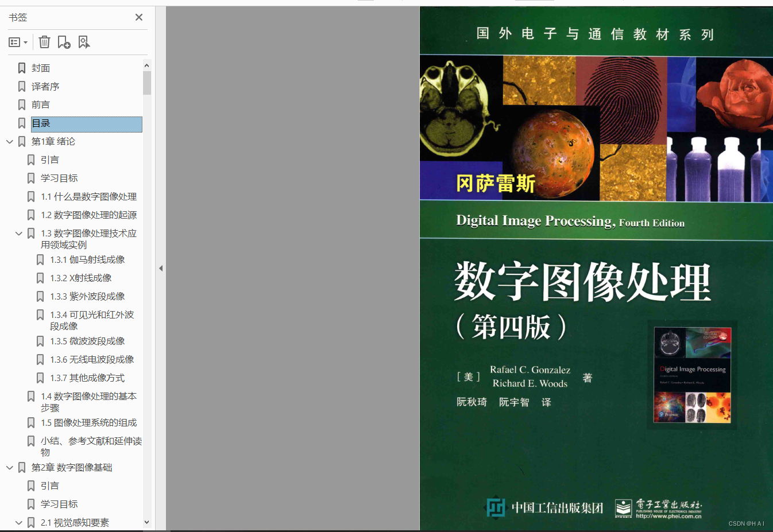Click the English edition cover thumbnail
This screenshot has height=532, width=773.
click(693, 375)
